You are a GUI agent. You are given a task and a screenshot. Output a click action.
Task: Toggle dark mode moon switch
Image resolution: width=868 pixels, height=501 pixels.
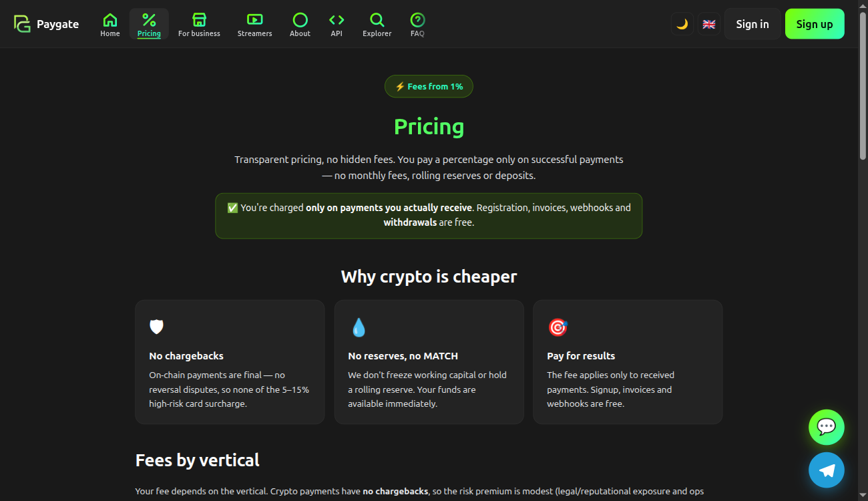click(682, 24)
